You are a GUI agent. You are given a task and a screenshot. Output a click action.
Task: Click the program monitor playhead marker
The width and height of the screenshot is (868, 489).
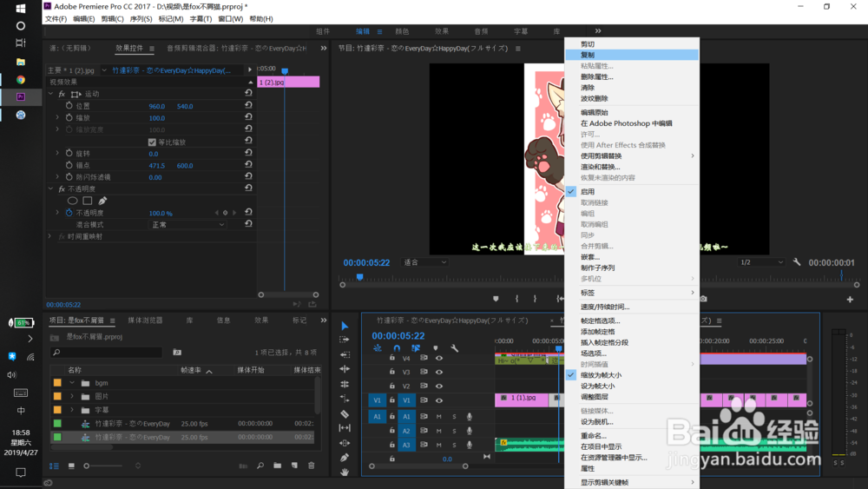click(x=360, y=277)
